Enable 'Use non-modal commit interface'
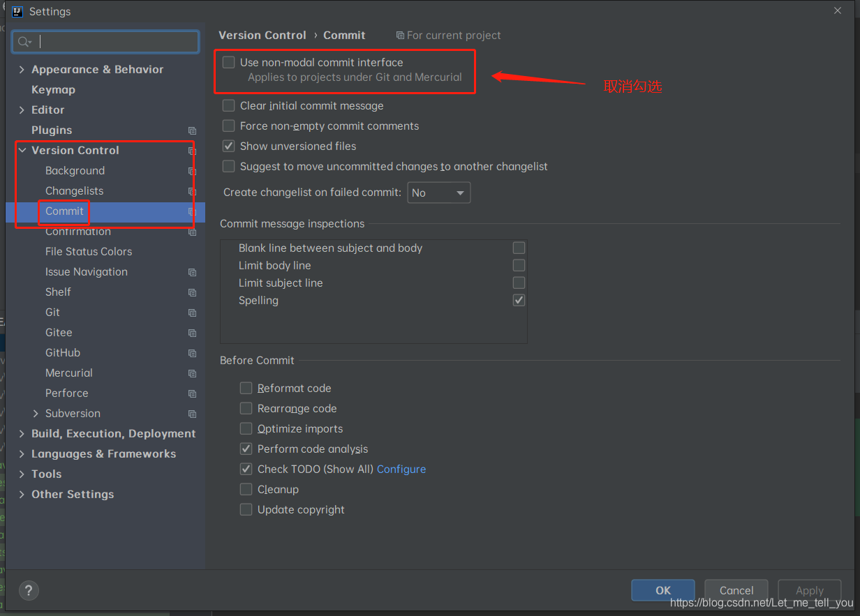860x616 pixels. [228, 62]
